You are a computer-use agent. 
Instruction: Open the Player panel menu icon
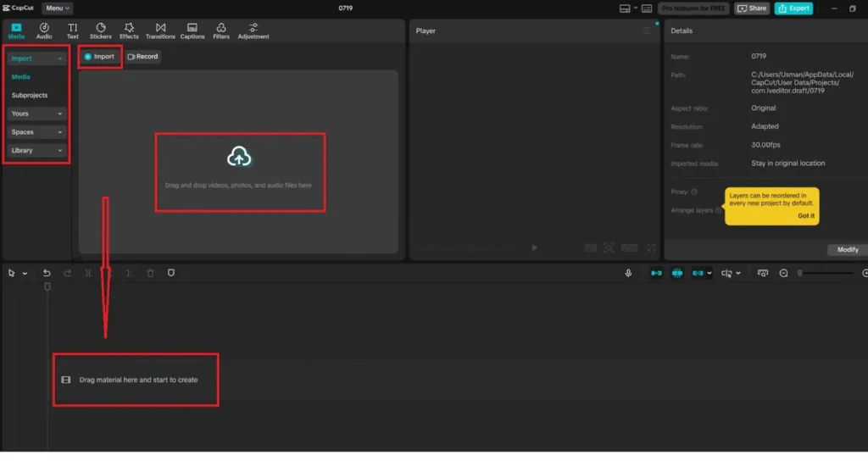click(x=647, y=31)
